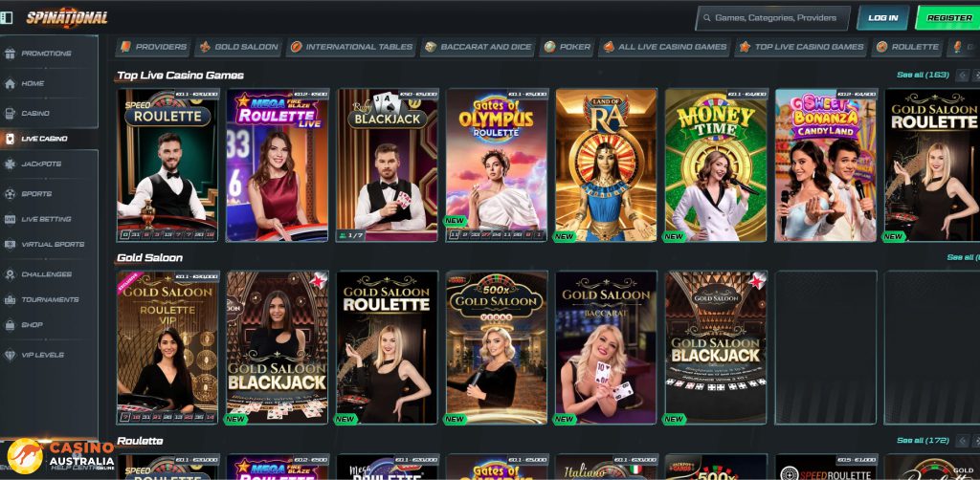Click the Jackpots icon in sidebar

point(10,164)
